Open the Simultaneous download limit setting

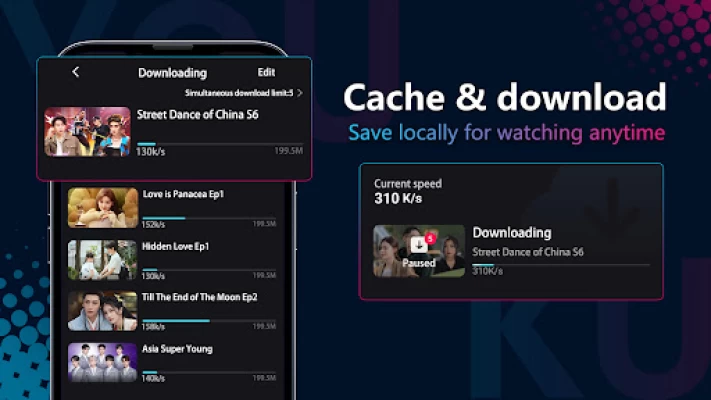coord(239,93)
